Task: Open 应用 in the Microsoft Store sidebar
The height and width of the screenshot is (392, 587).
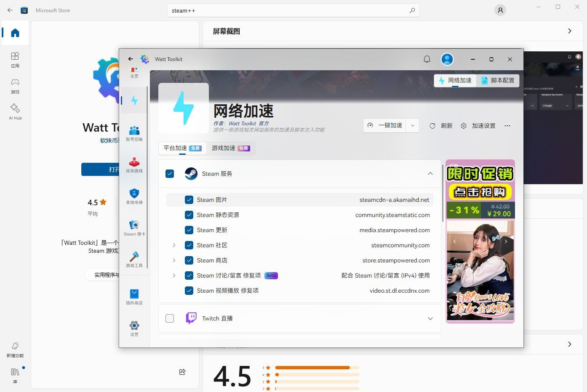Action: 15,60
